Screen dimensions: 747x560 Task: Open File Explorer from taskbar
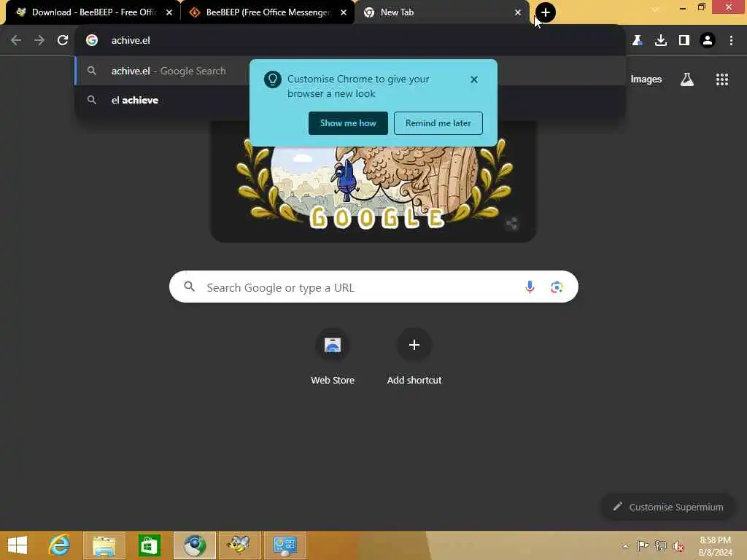104,545
